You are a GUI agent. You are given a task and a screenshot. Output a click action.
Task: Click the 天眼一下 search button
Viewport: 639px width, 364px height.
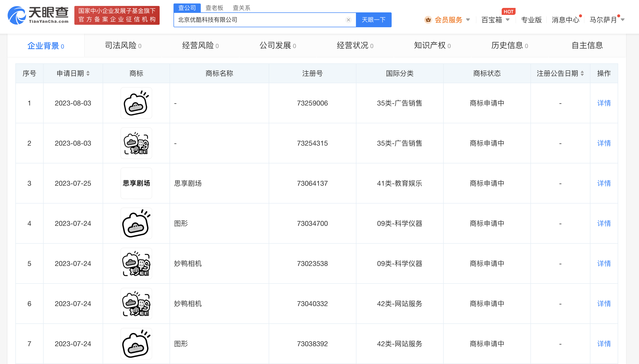(374, 20)
